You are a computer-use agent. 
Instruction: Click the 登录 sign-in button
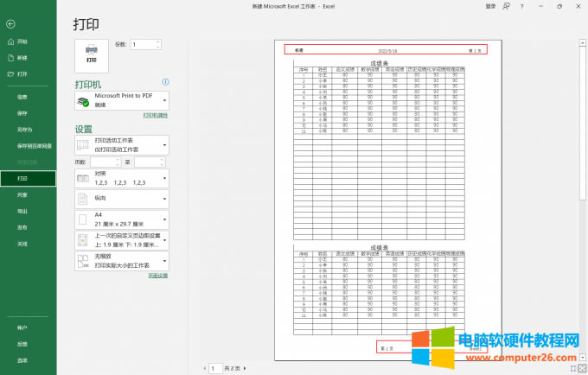point(490,6)
